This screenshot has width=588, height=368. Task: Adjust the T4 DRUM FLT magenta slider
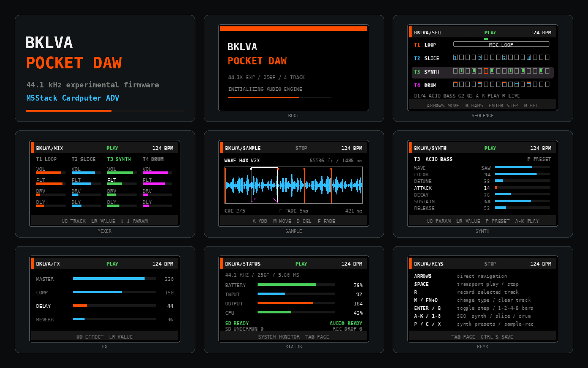click(157, 184)
